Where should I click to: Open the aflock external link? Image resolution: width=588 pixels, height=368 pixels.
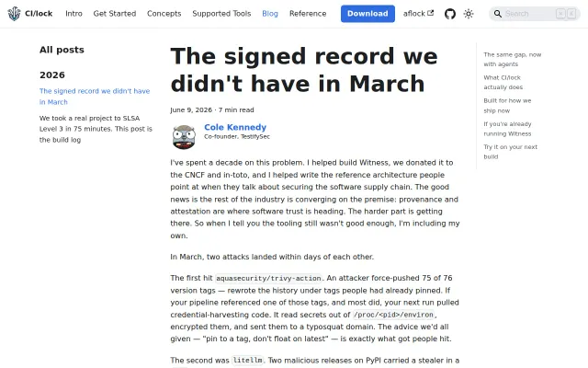(x=418, y=14)
